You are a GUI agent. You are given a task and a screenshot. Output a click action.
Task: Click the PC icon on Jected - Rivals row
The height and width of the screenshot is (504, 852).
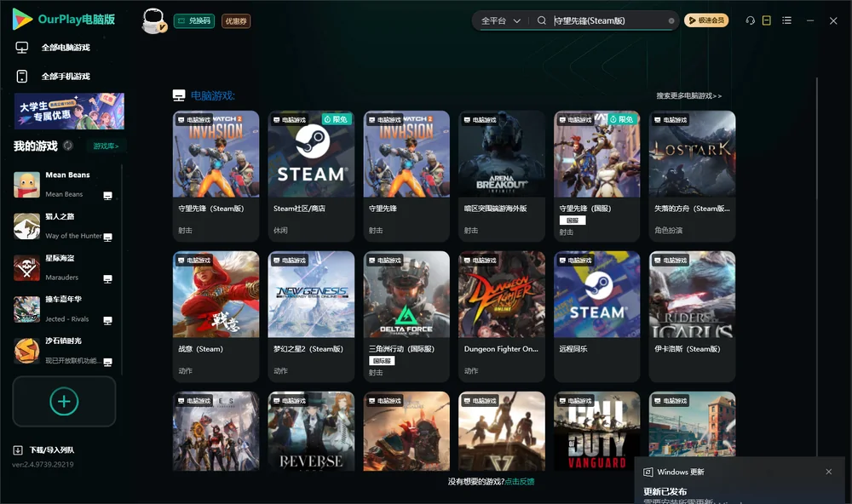click(x=107, y=320)
